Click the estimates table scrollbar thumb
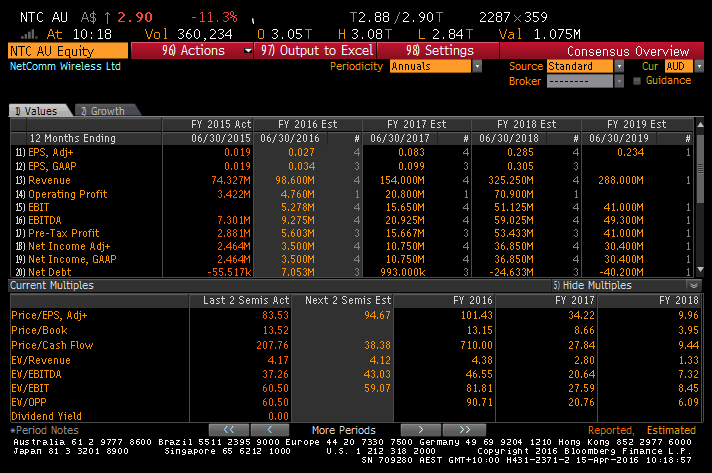 (700, 168)
